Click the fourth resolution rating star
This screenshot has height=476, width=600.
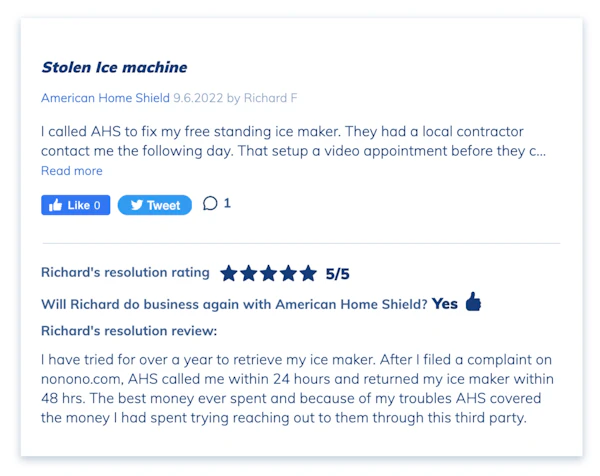click(x=289, y=273)
